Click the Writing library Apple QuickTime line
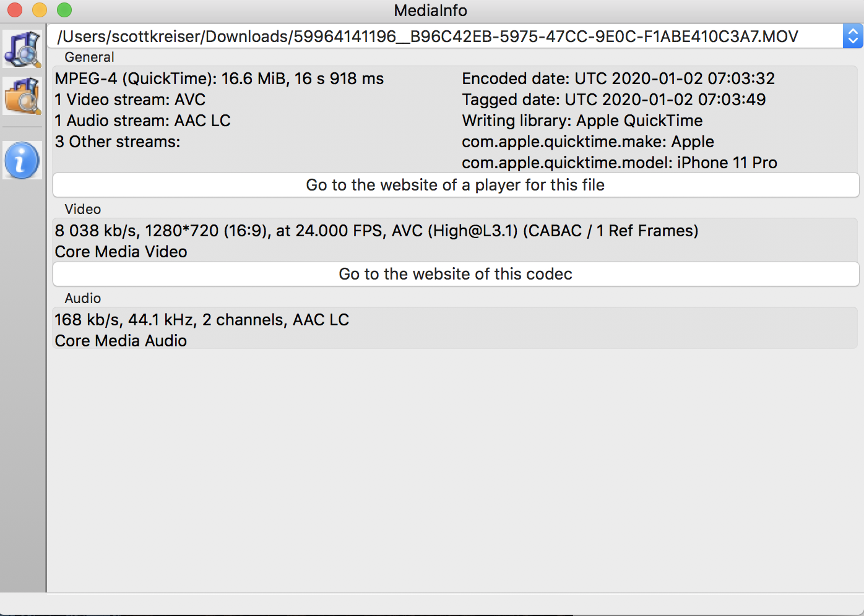Image resolution: width=864 pixels, height=616 pixels. [582, 121]
